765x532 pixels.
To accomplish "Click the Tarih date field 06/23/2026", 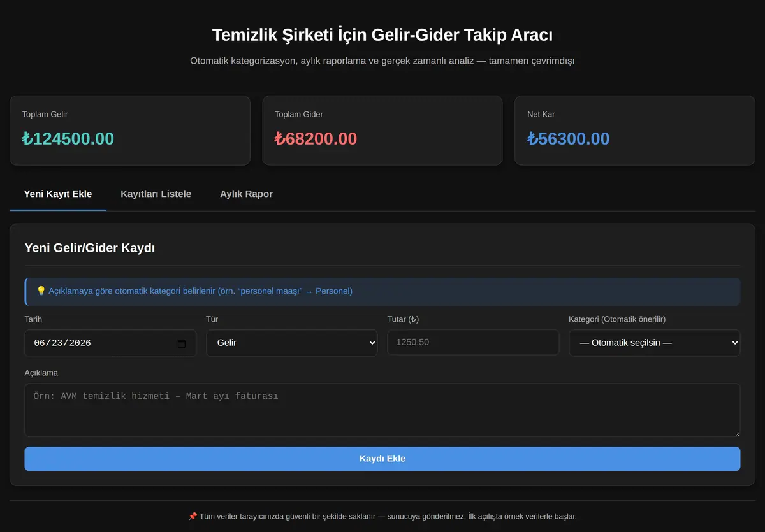I will pyautogui.click(x=110, y=343).
